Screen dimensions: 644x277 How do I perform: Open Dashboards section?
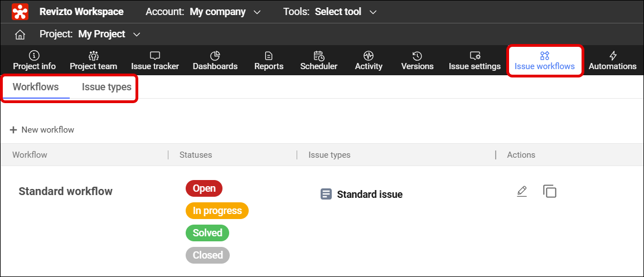(215, 61)
